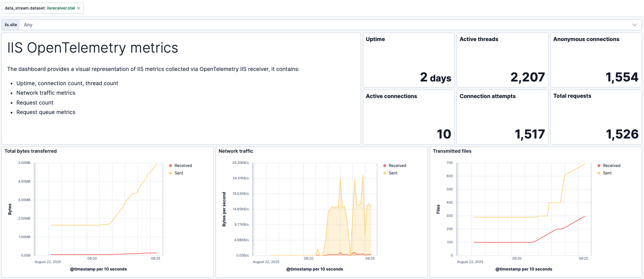Click the Connection attempts value 1,517
This screenshot has height=279, width=644.
(529, 134)
